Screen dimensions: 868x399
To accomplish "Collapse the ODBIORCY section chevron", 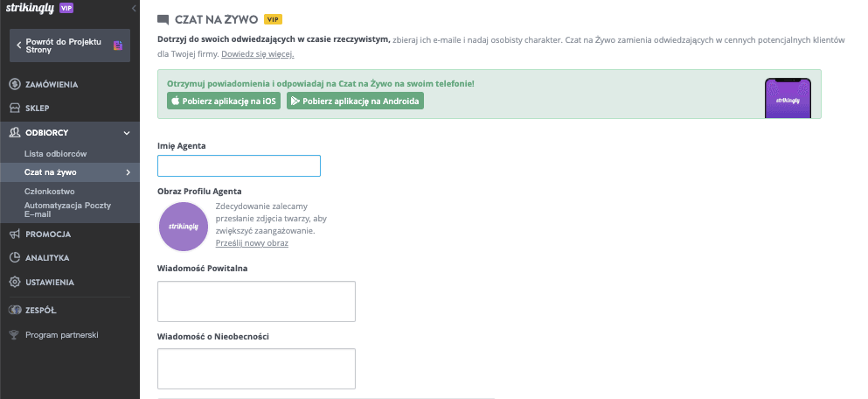I will click(x=127, y=133).
